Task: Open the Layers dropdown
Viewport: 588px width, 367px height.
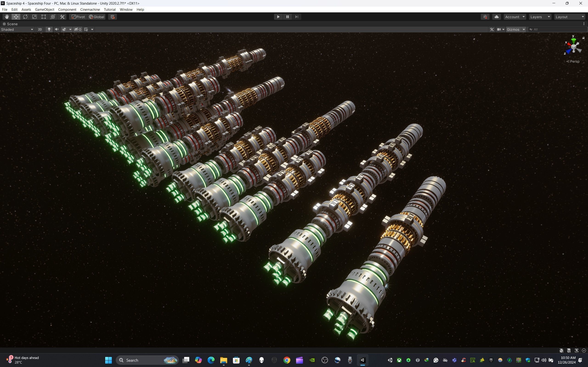Action: tap(540, 17)
